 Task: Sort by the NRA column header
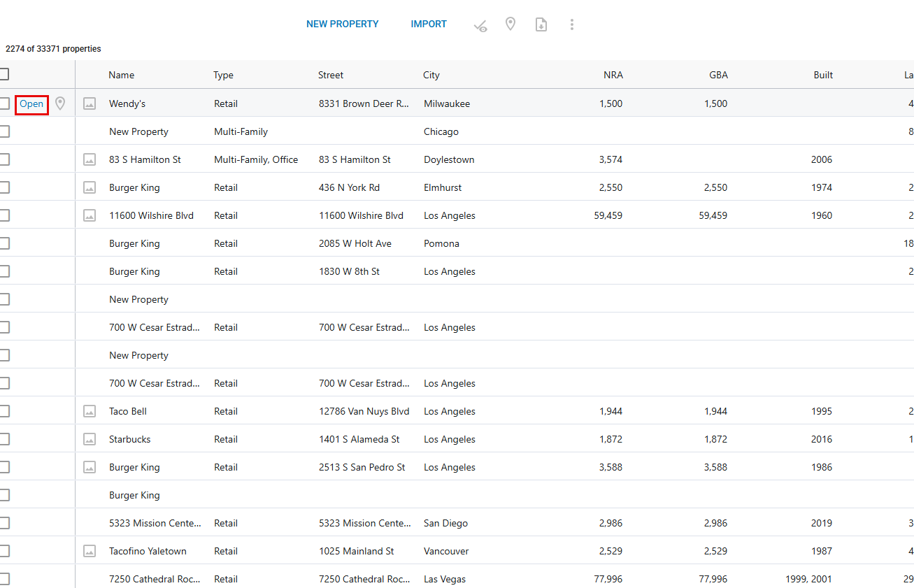tap(613, 75)
